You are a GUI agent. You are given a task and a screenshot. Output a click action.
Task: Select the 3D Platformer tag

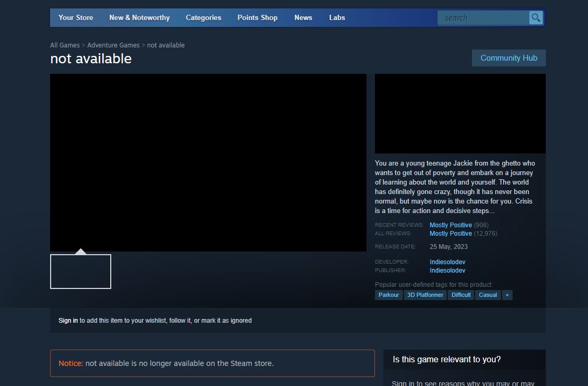coord(425,295)
